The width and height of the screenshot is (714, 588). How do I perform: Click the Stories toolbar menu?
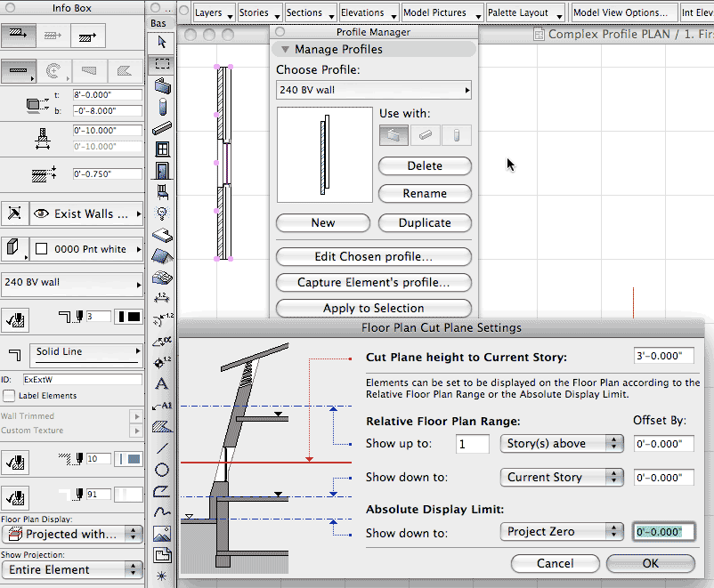(258, 12)
